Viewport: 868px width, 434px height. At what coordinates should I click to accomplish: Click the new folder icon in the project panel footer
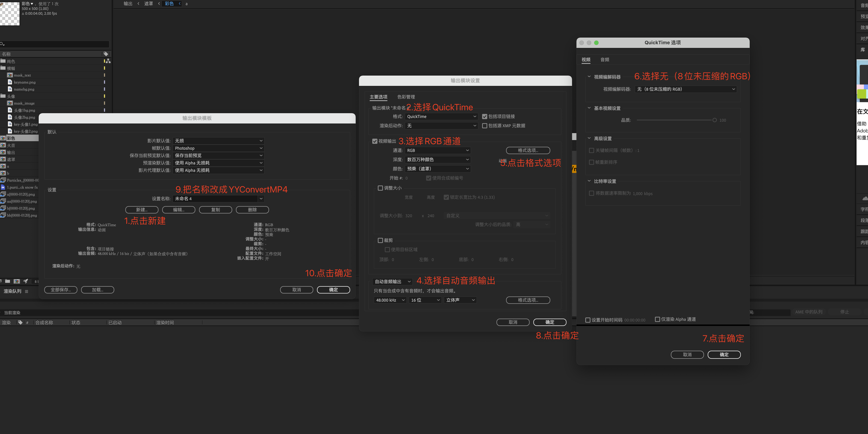pos(7,281)
